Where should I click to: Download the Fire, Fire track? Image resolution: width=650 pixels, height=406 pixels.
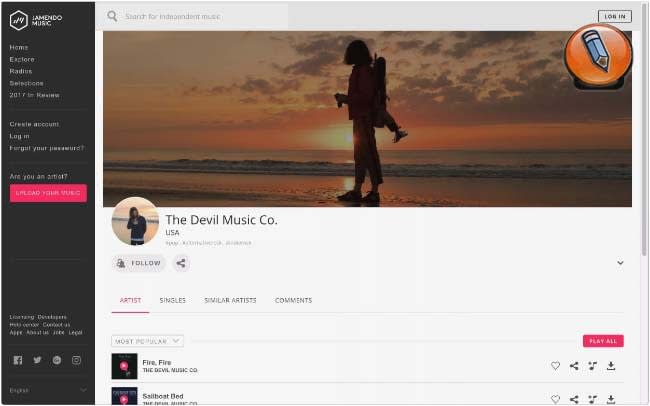[611, 366]
